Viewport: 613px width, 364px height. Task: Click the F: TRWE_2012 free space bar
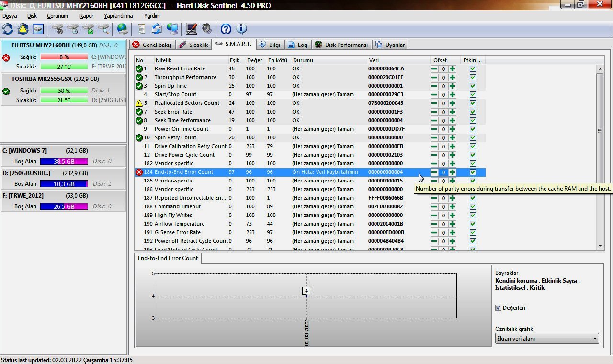coord(64,206)
